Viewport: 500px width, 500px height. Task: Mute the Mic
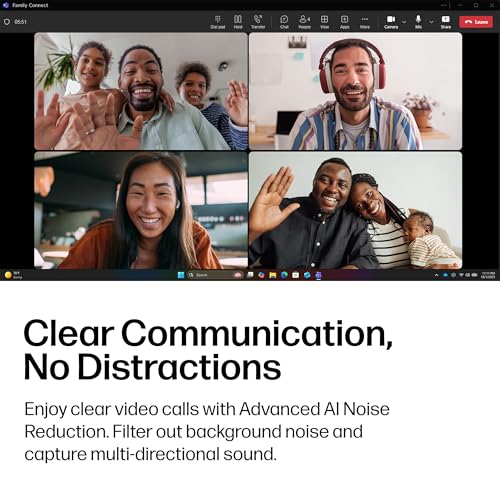tap(418, 22)
